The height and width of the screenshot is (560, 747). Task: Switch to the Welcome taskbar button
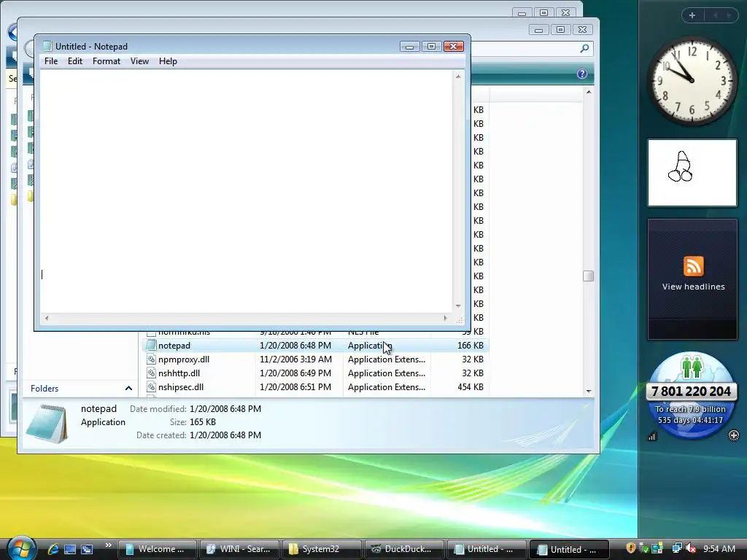[x=158, y=549]
